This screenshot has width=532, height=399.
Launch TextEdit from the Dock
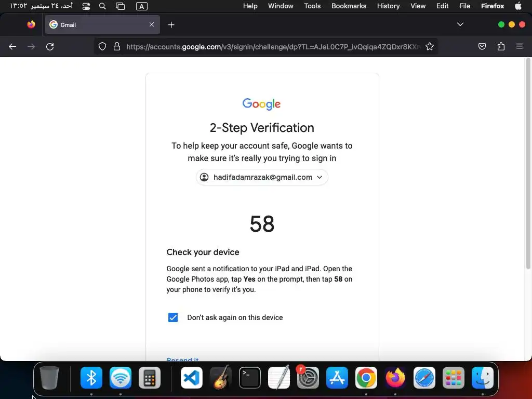point(279,377)
